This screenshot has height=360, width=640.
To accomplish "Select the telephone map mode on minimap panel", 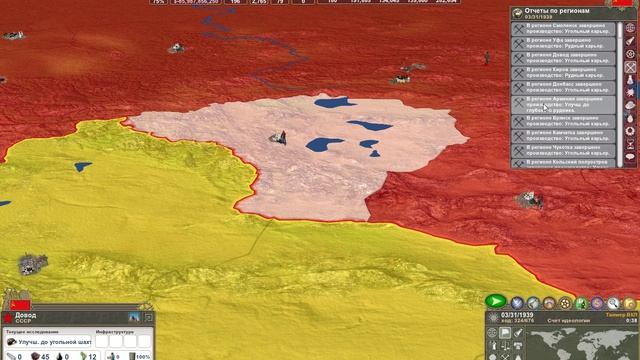I will point(518,346).
